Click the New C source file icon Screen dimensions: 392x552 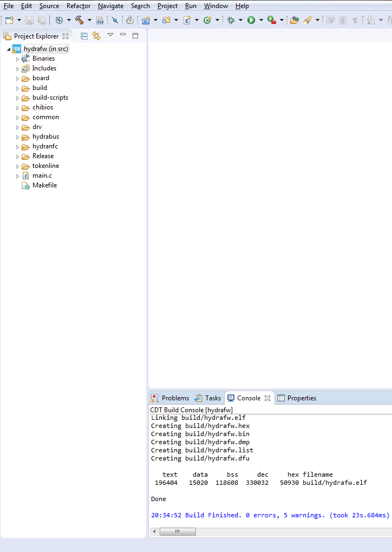pyautogui.click(x=187, y=20)
